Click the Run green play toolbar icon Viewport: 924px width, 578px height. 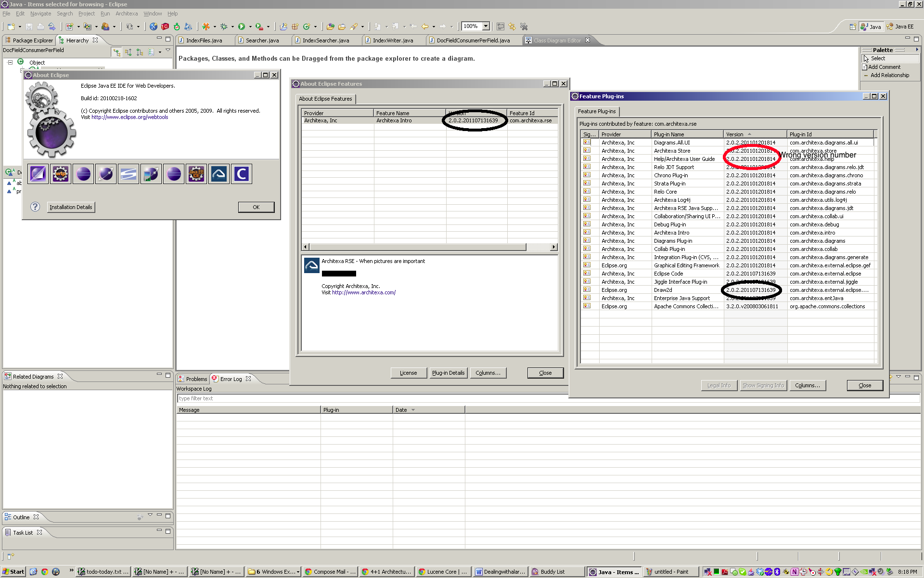click(242, 26)
